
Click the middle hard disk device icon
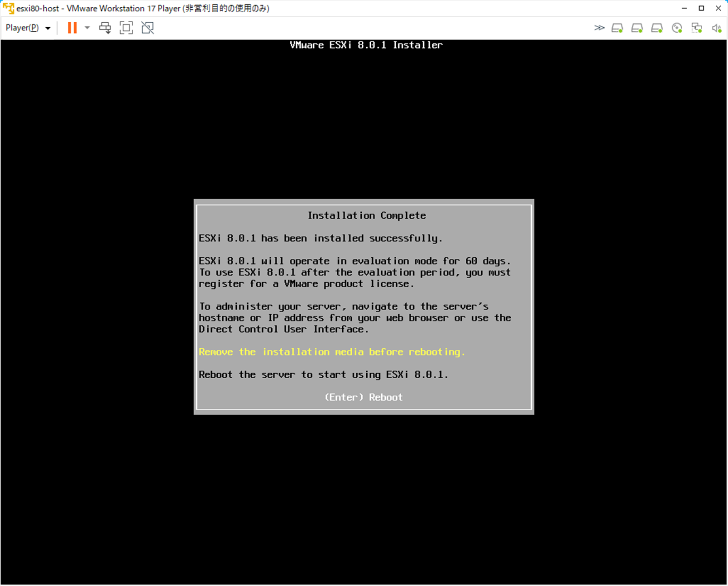(x=637, y=28)
